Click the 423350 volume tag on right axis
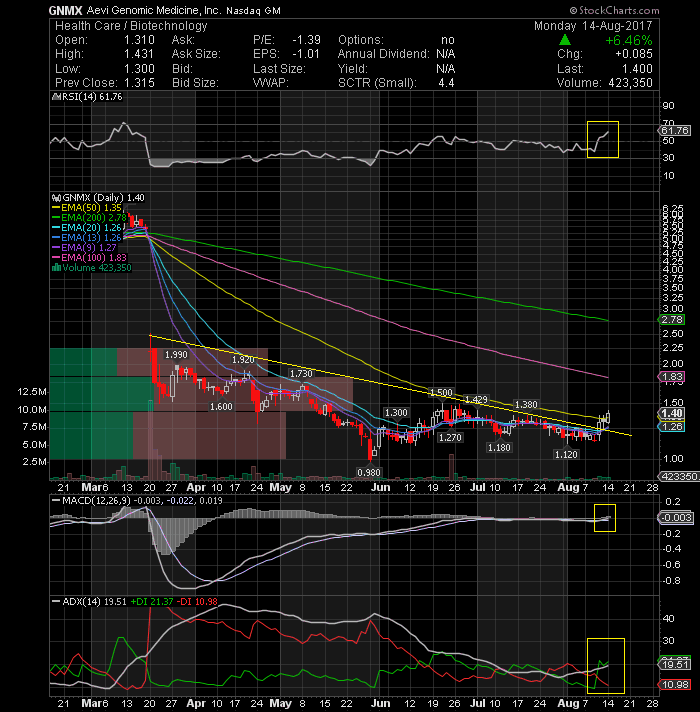Screen dimensions: 700x712 click(x=679, y=477)
